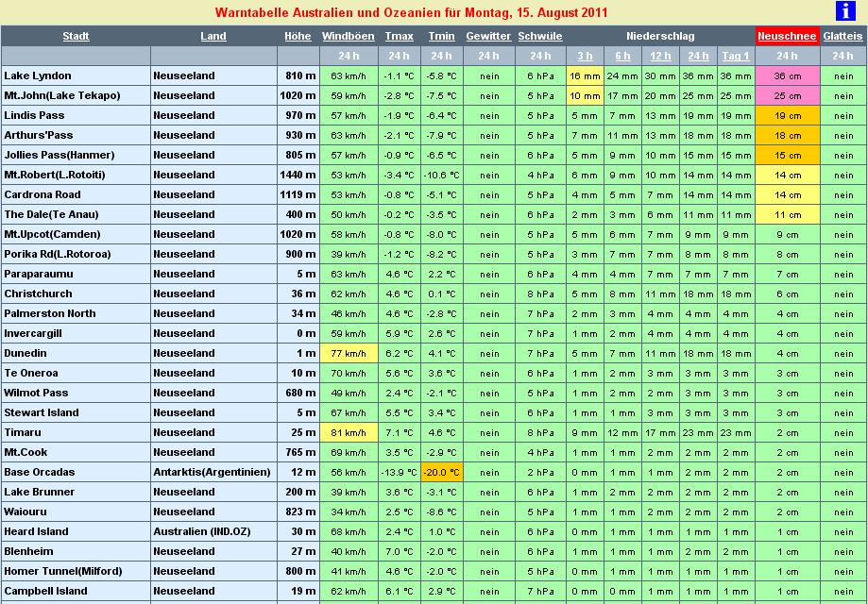Click the Mt.John(Lake Tekapo) city cell
Screen dimensions: 868x604
(x=76, y=95)
